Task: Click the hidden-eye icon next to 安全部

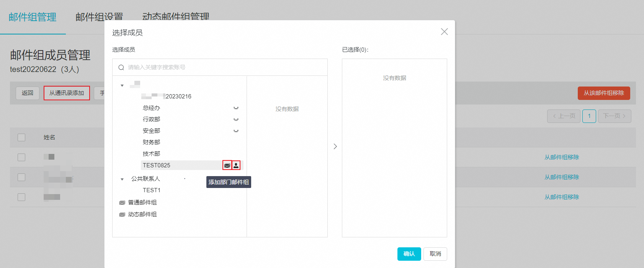Action: (x=236, y=131)
